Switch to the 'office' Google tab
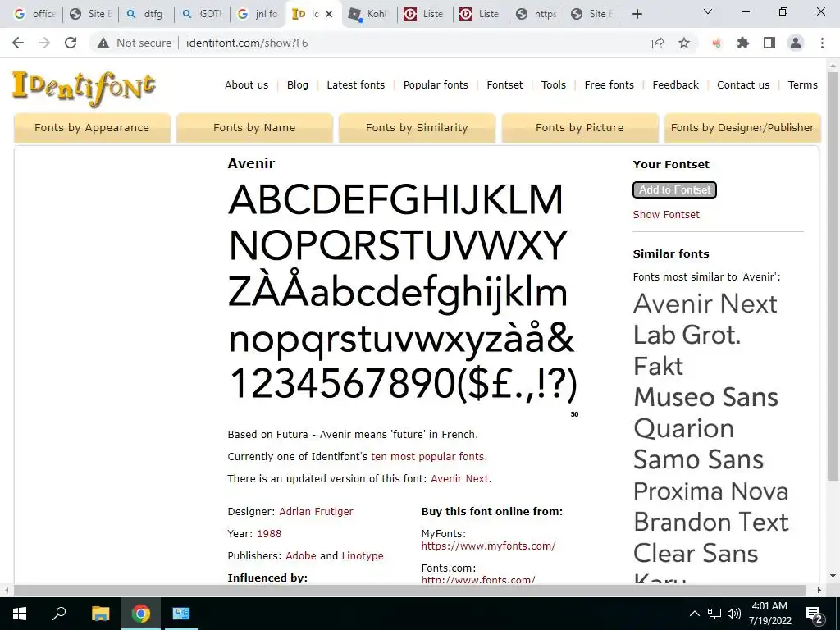 tap(34, 14)
